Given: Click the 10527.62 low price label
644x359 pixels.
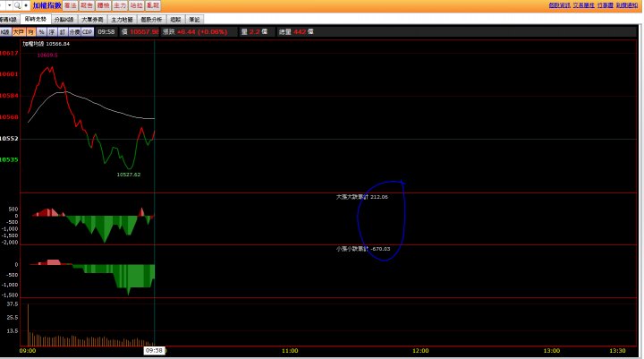Looking at the screenshot, I should tap(129, 175).
